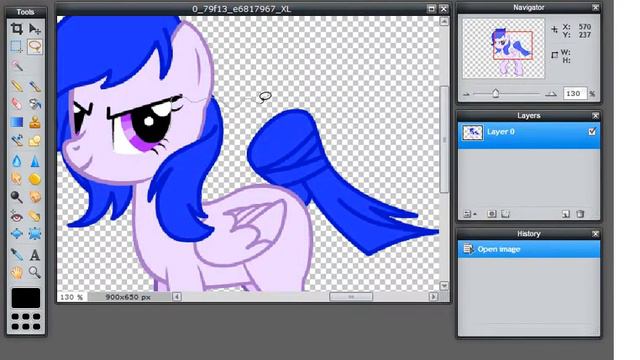The height and width of the screenshot is (360, 640).
Task: Click the canvas vertical scrollbar down arrow
Action: pos(444,285)
